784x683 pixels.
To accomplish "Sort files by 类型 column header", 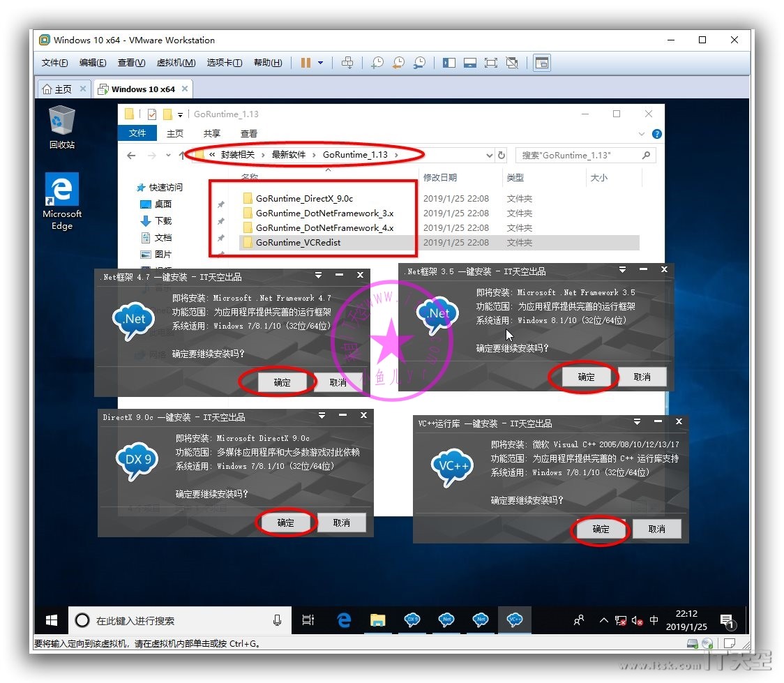I will (515, 177).
